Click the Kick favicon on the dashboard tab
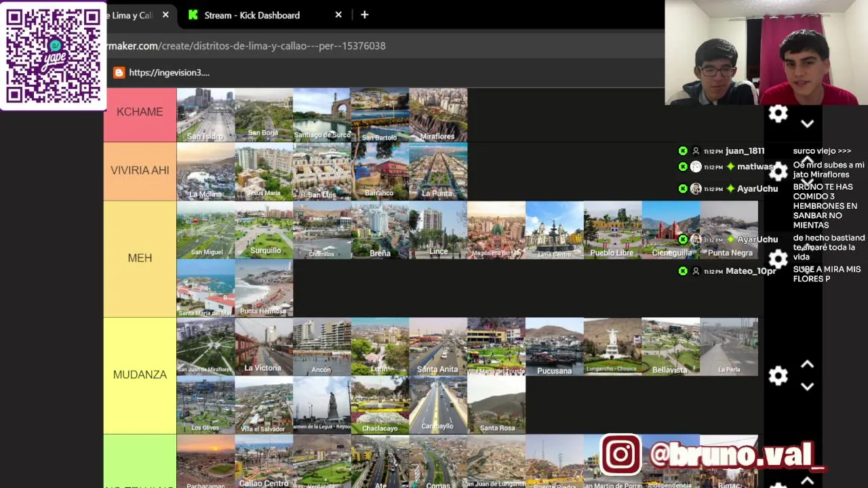The width and height of the screenshot is (868, 488). [193, 15]
